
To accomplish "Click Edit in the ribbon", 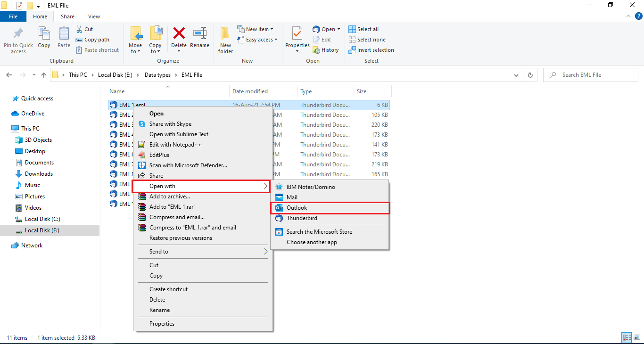I will (x=322, y=40).
